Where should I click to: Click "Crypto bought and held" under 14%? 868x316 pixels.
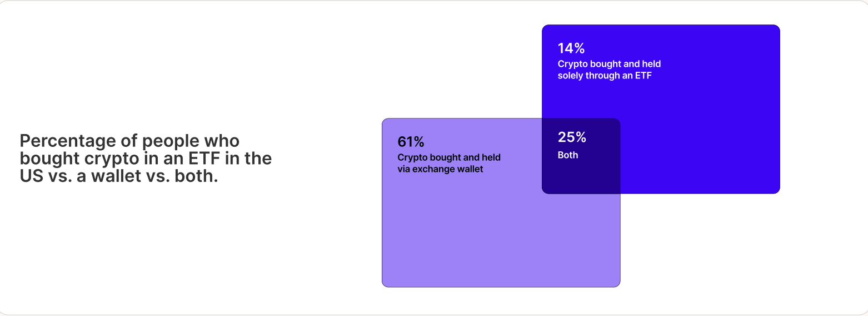click(609, 64)
